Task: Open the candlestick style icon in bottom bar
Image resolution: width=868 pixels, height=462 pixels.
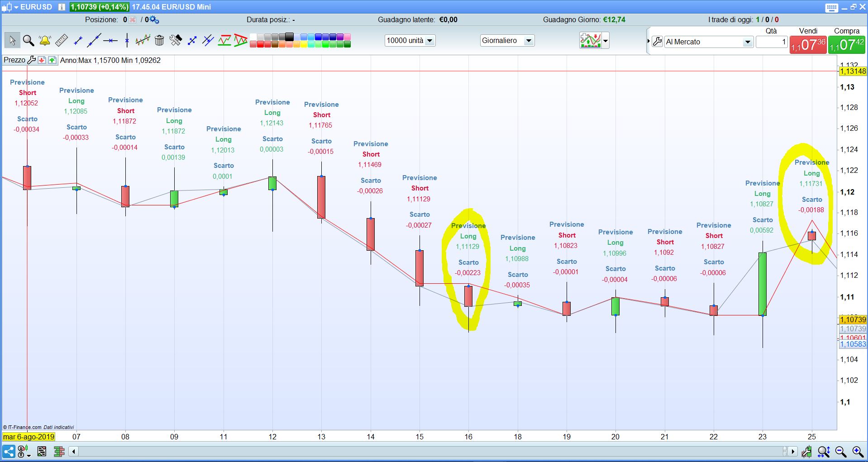Action: point(24,451)
